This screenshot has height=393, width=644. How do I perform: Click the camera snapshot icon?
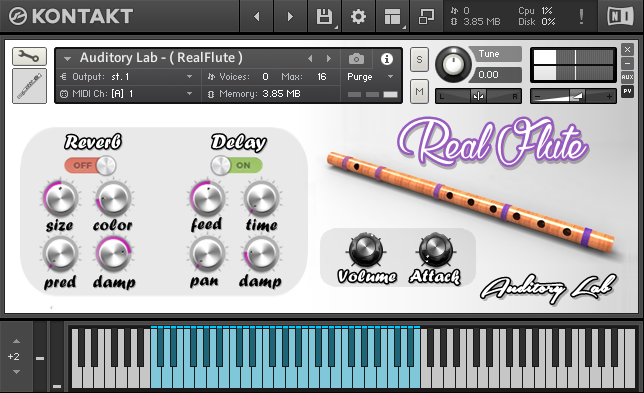(x=356, y=59)
